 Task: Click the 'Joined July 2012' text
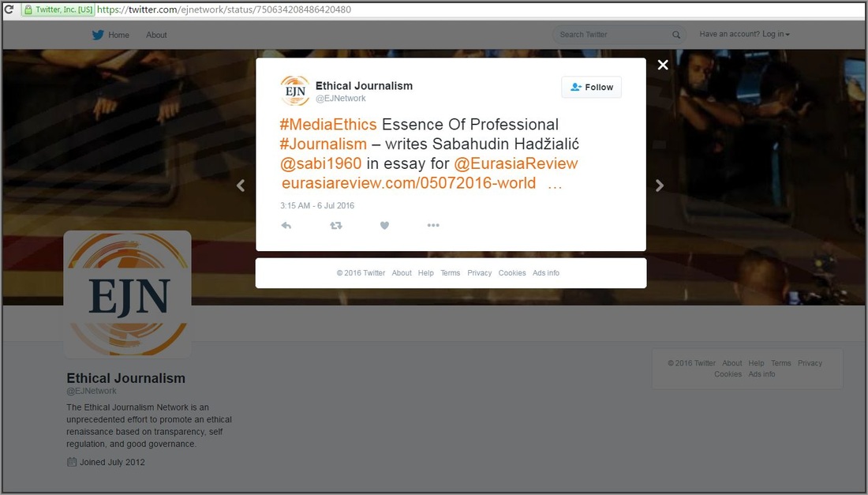pos(112,463)
